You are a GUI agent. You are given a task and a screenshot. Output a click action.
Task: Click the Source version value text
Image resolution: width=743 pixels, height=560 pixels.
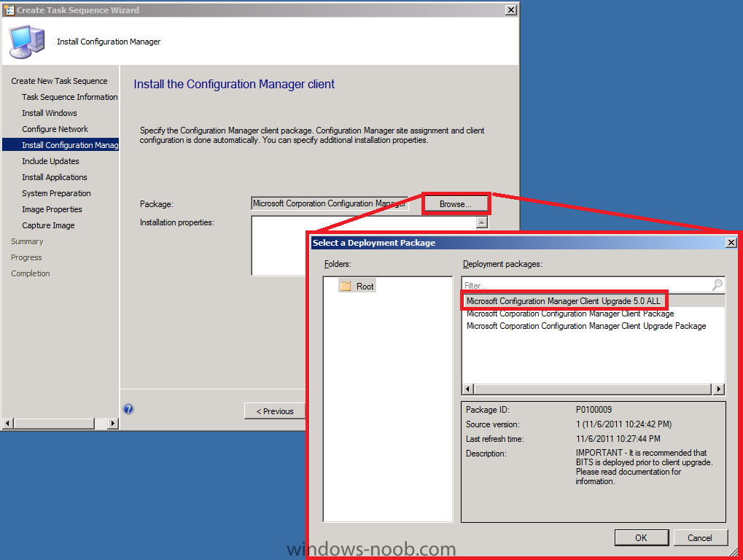pyautogui.click(x=623, y=424)
